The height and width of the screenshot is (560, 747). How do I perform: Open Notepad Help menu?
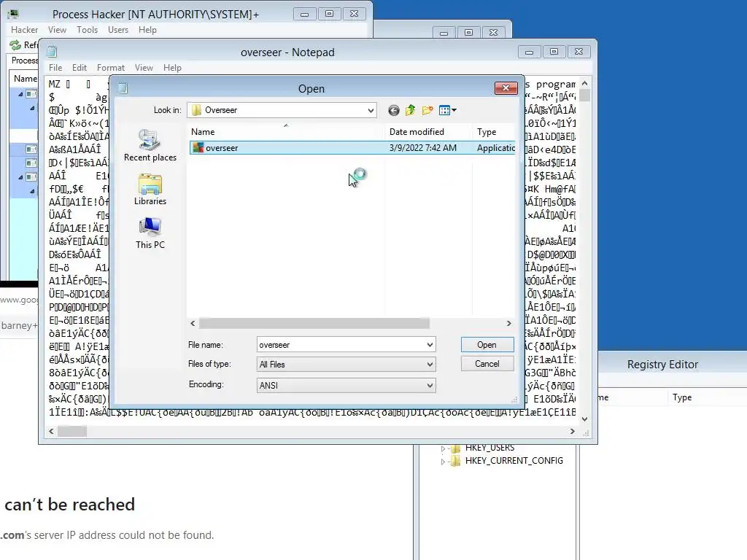coord(172,68)
